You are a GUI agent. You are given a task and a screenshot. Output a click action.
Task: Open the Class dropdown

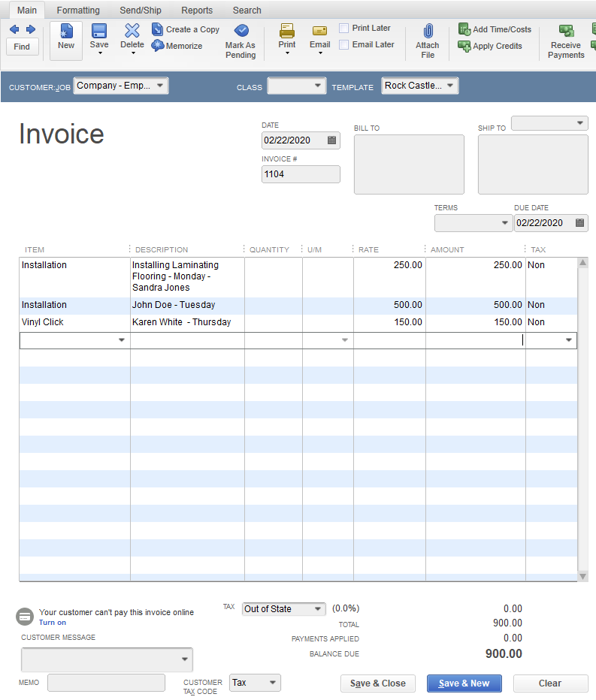tap(318, 86)
